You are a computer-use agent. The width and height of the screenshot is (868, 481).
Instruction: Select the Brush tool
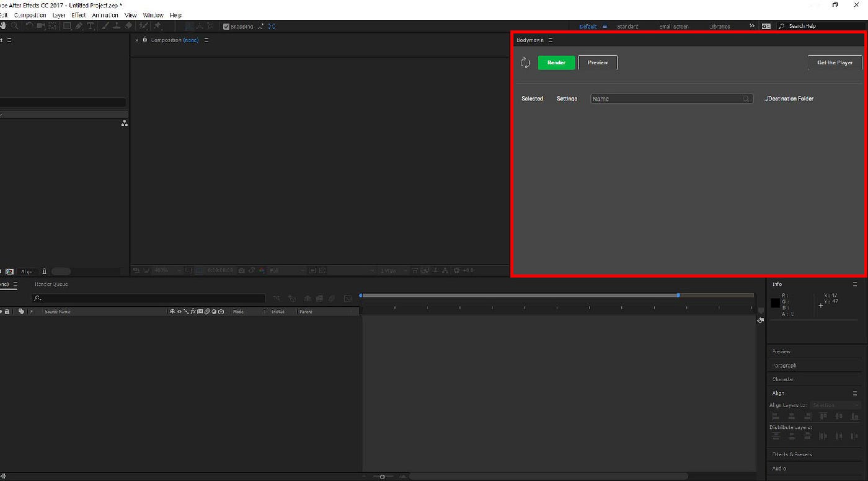tap(105, 26)
